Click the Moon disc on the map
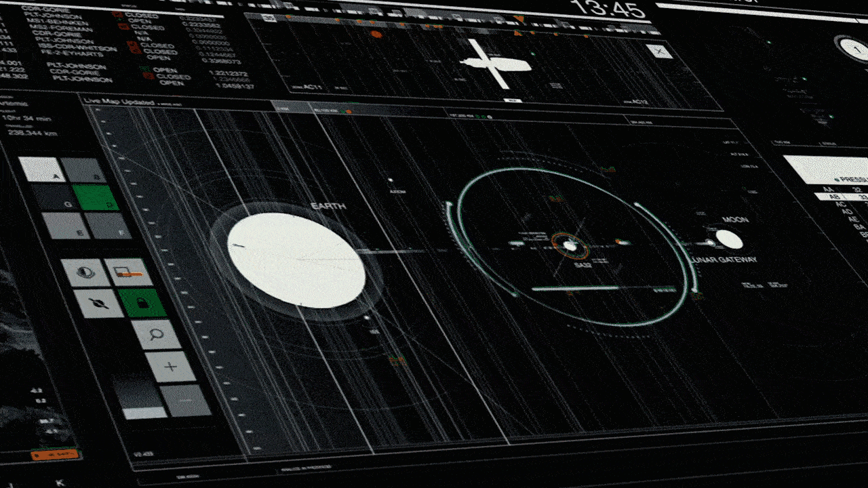This screenshot has width=868, height=488. click(x=729, y=239)
